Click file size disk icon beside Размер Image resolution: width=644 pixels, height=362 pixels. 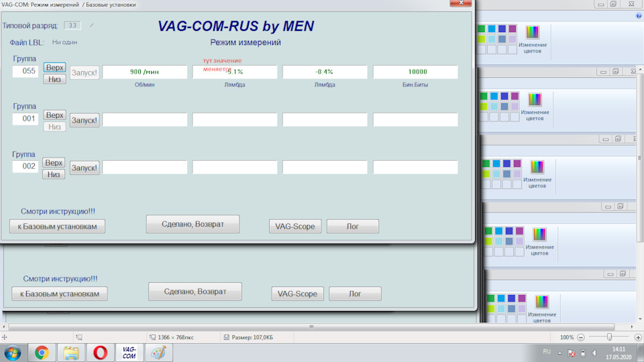click(226, 337)
